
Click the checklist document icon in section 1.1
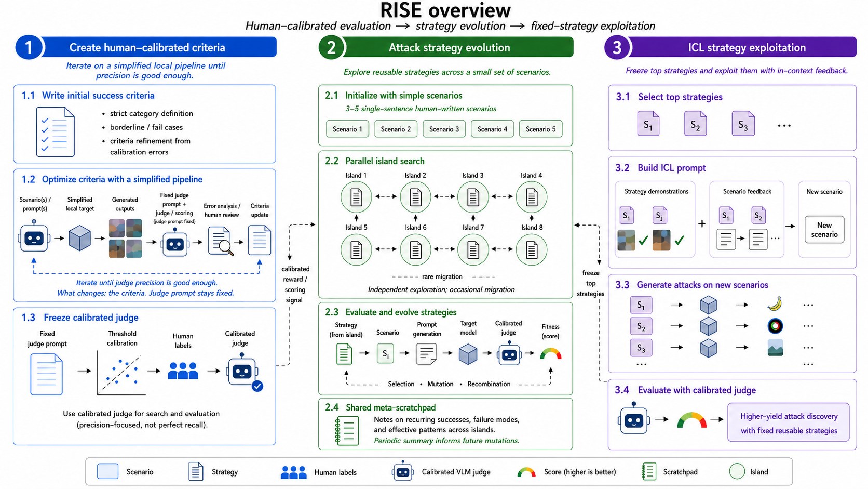[x=55, y=132]
